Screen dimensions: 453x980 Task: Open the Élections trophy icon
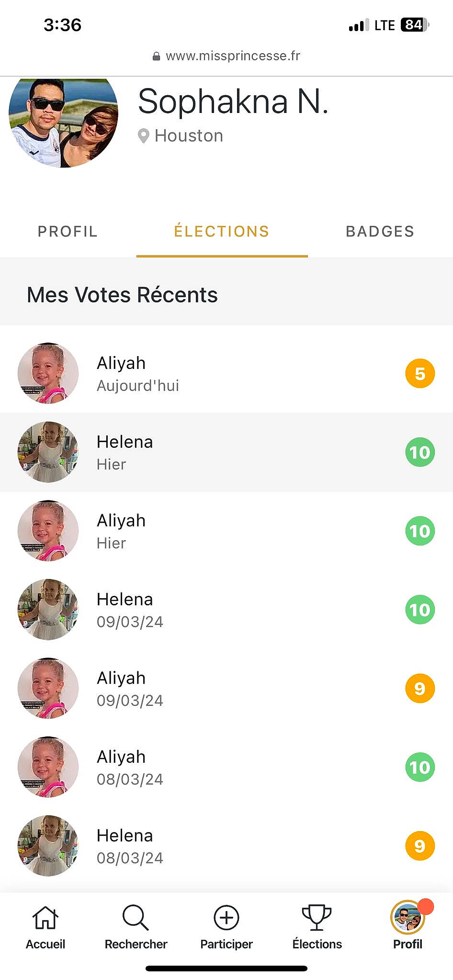317,918
